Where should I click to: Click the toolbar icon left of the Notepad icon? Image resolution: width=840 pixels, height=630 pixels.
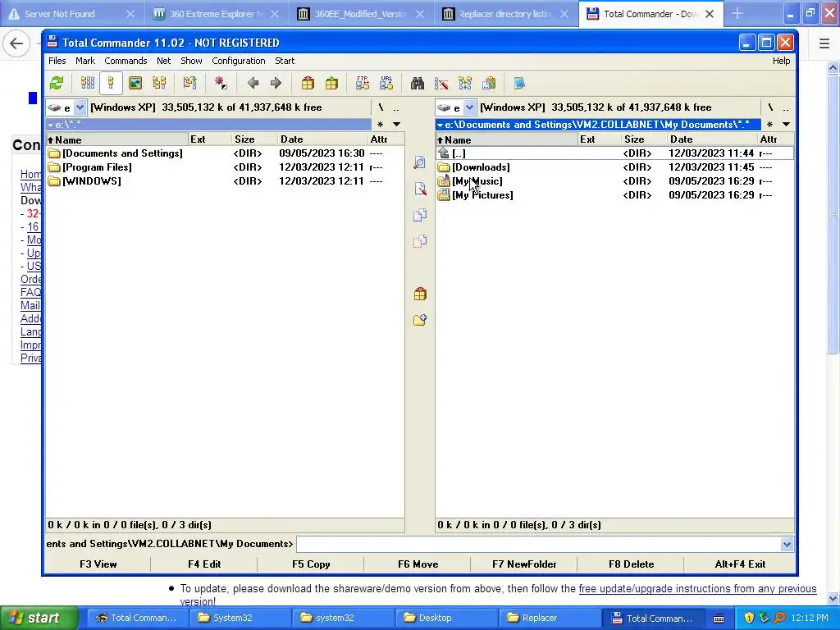click(489, 83)
